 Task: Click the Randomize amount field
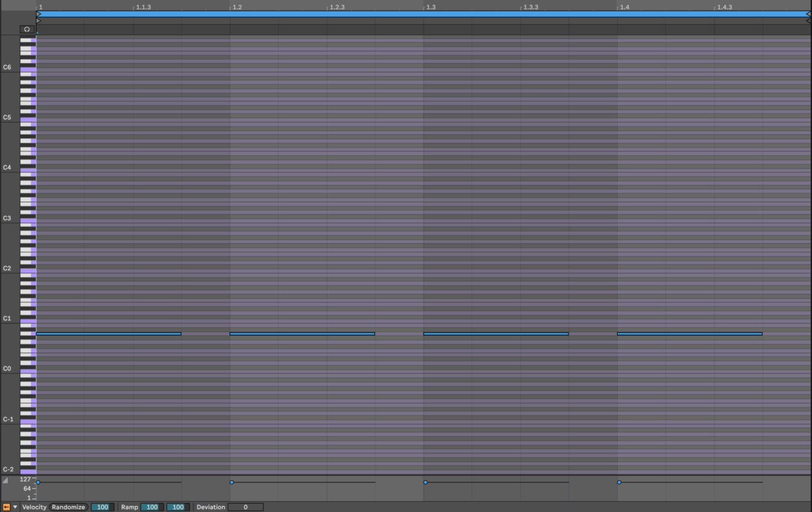point(102,507)
